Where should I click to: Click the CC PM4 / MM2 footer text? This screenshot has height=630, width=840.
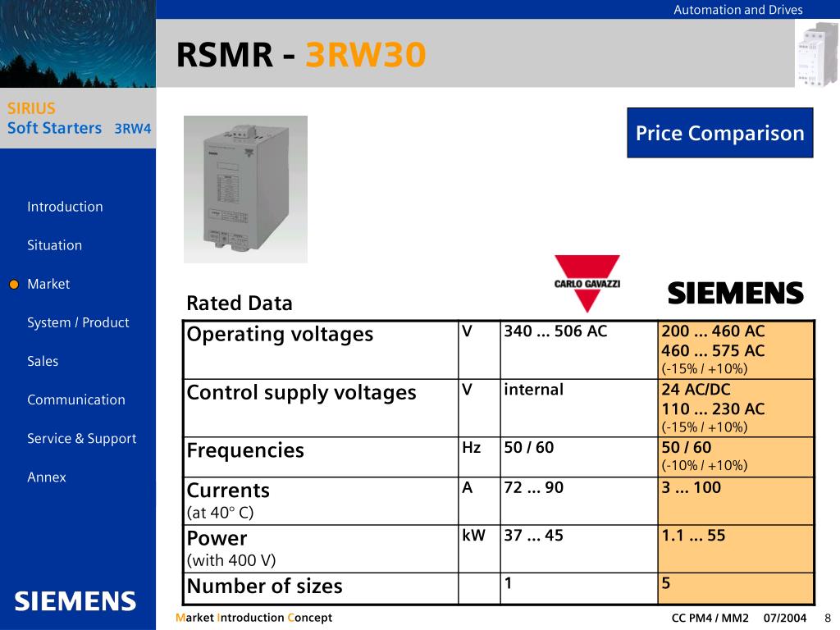tap(710, 618)
